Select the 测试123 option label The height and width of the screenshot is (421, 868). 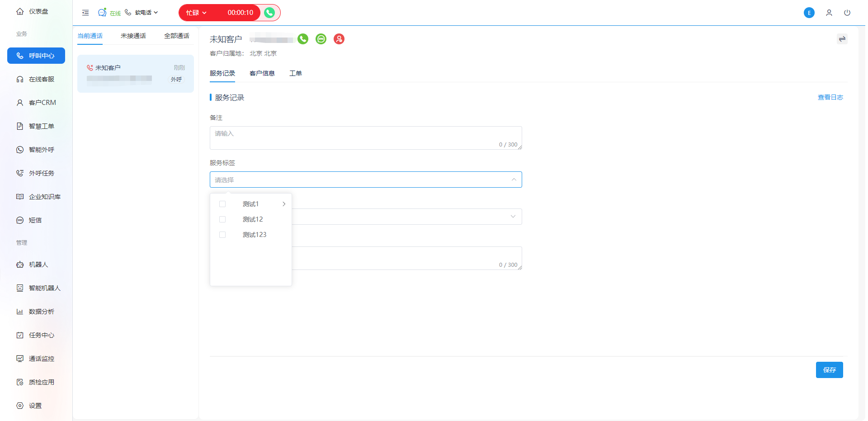point(255,235)
